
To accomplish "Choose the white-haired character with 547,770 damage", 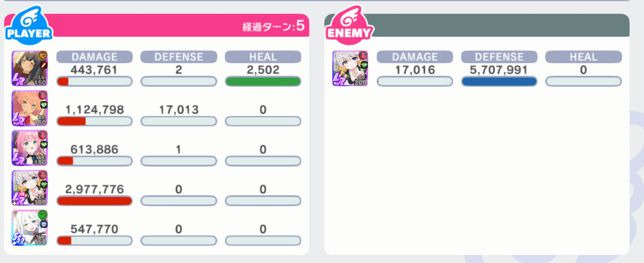I will [29, 227].
